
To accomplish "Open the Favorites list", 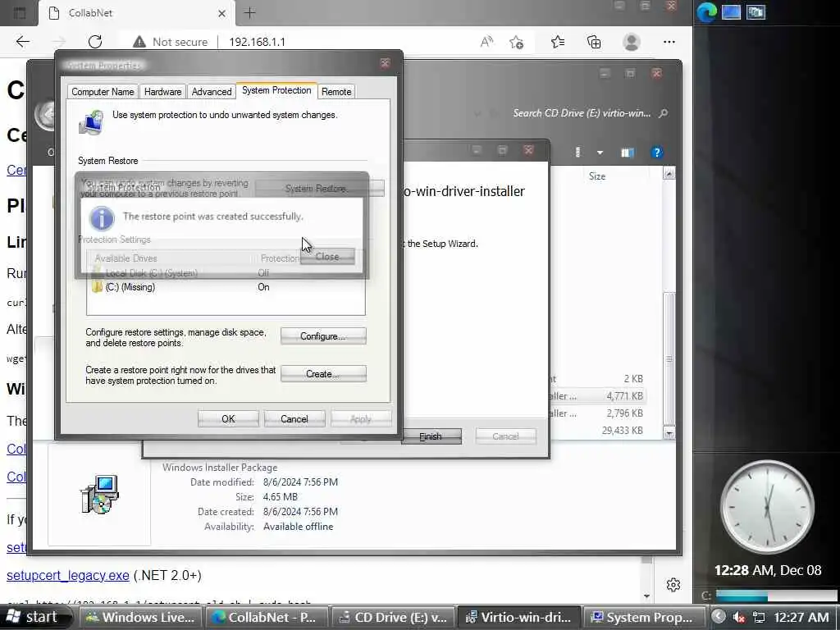I will (558, 42).
